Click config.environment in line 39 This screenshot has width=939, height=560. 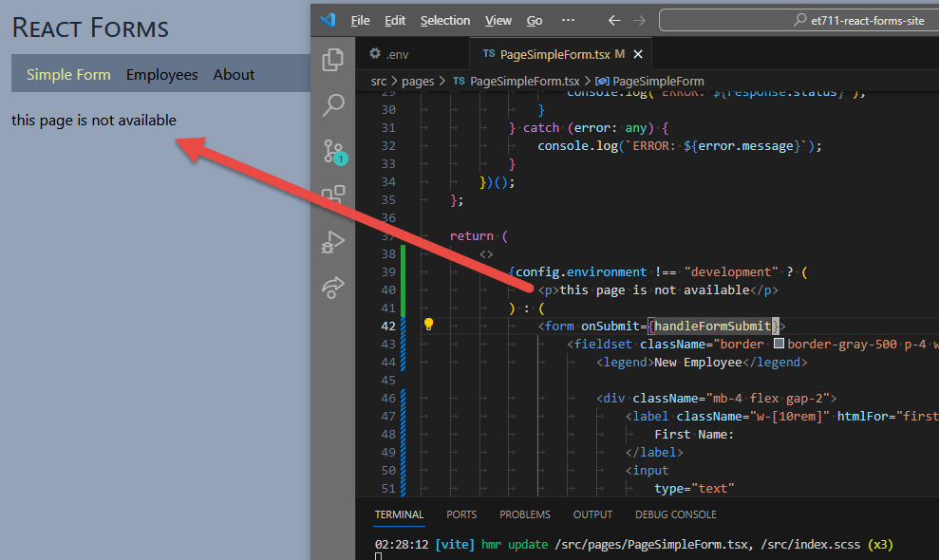tap(581, 271)
